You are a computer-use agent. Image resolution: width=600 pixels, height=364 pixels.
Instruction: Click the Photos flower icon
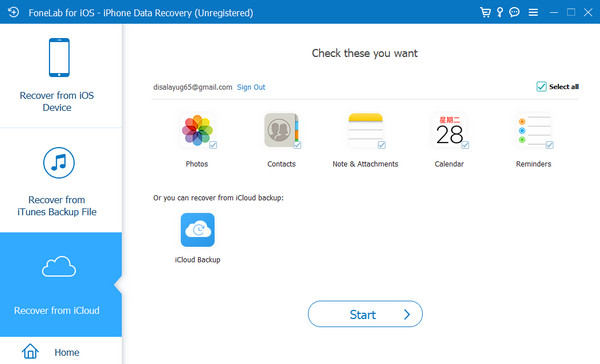pos(197,130)
